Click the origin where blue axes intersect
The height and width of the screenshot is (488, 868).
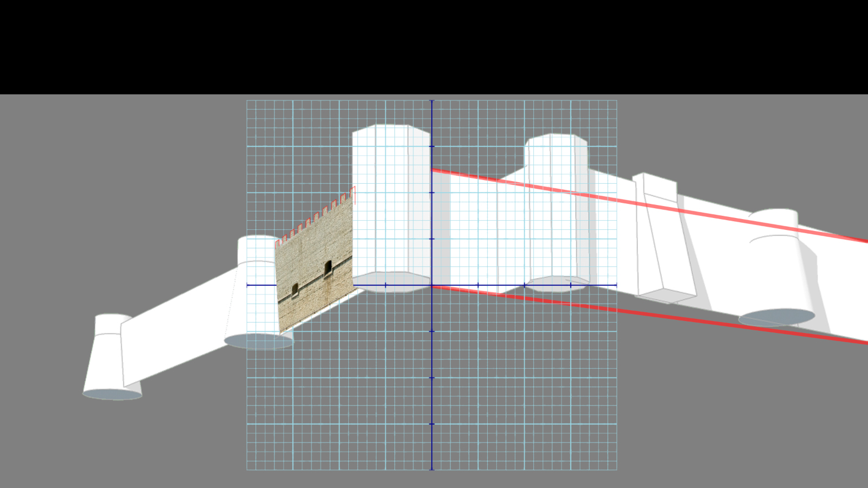[432, 285]
